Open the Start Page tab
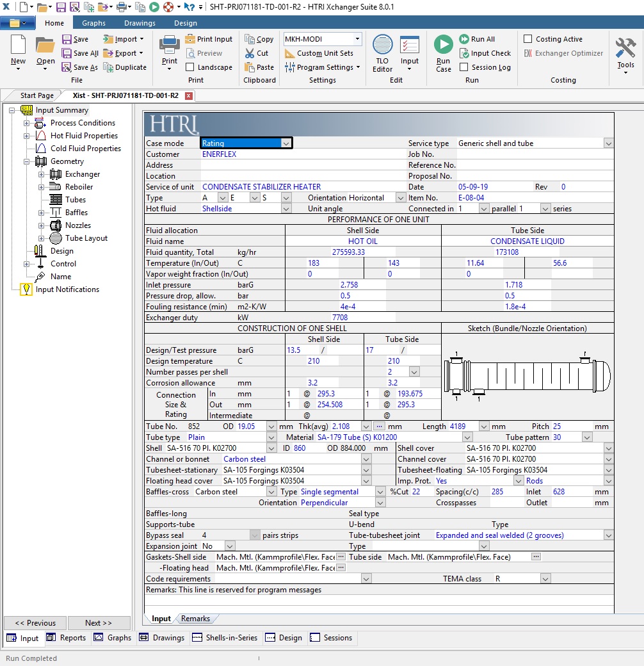The height and width of the screenshot is (666, 644). click(x=37, y=95)
